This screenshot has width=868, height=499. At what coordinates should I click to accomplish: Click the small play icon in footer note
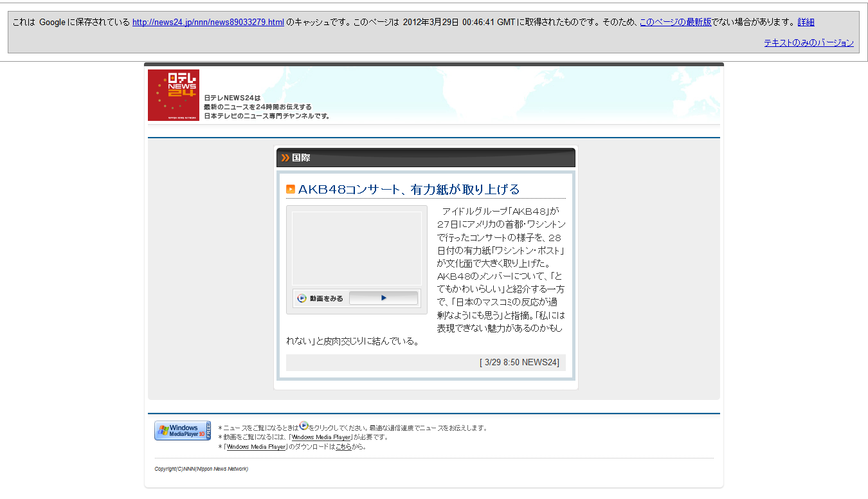click(x=304, y=426)
